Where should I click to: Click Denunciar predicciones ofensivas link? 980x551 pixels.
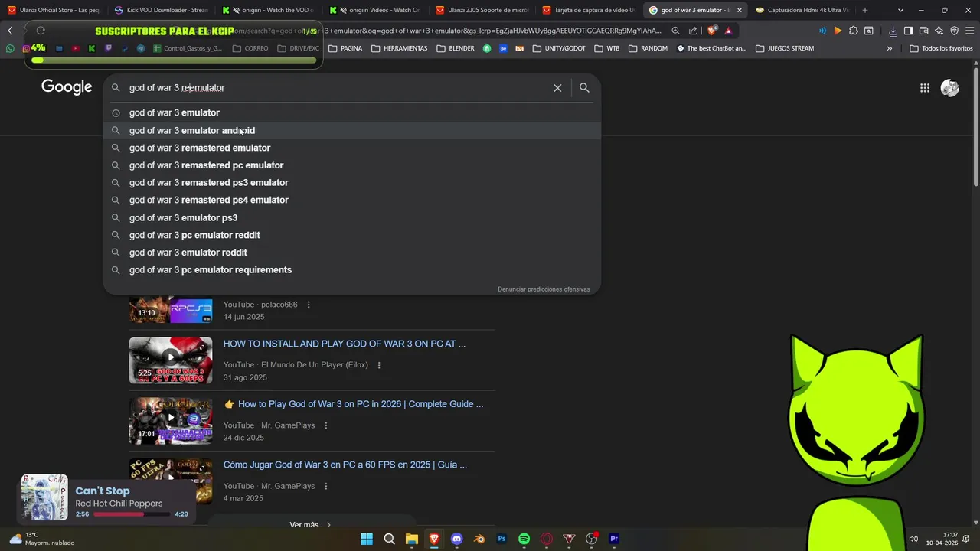point(544,289)
